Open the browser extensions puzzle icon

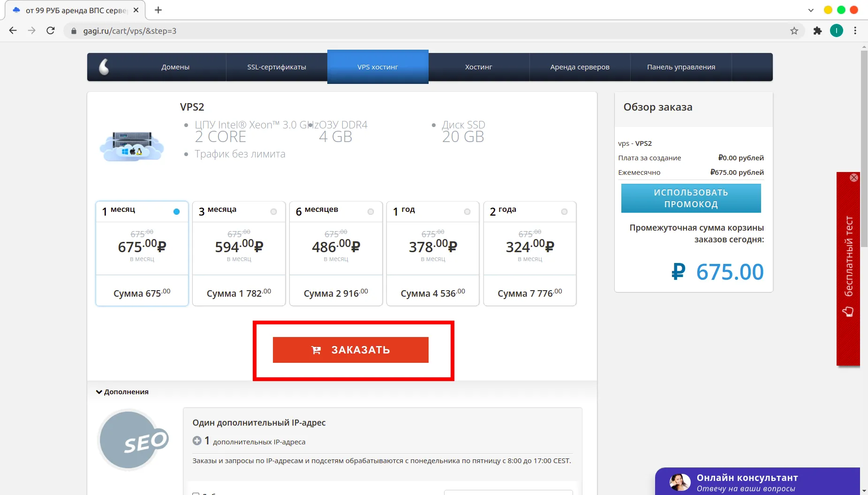coord(817,31)
